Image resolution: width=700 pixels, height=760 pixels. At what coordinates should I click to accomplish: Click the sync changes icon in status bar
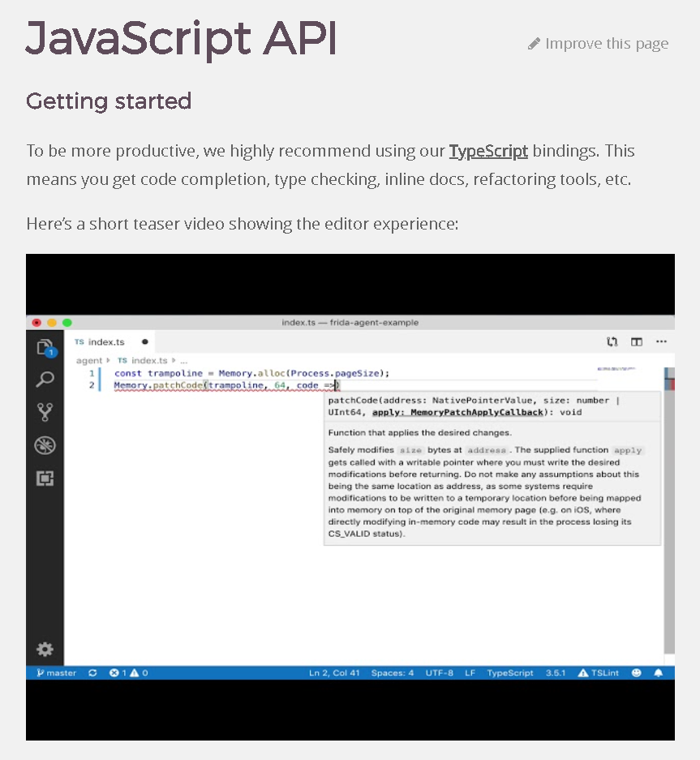tap(92, 673)
